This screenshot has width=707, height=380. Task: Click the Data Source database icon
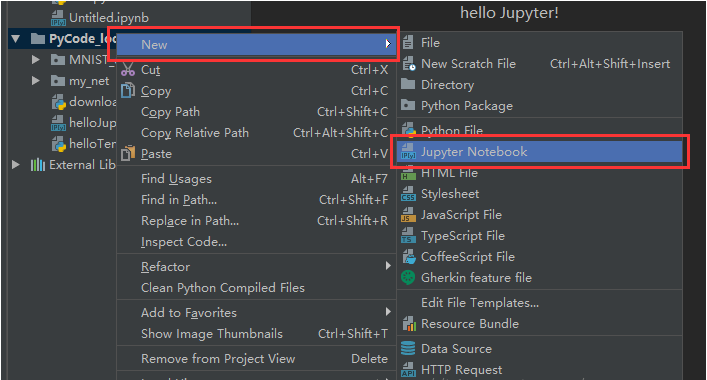click(408, 348)
